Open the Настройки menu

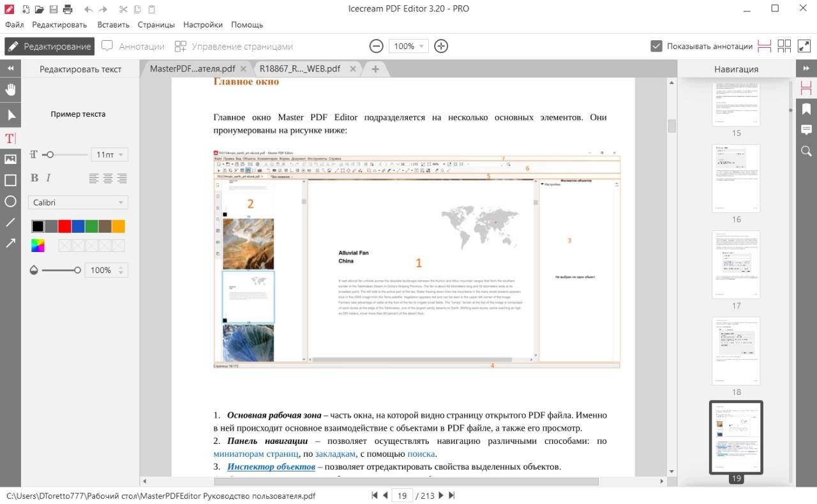point(203,25)
